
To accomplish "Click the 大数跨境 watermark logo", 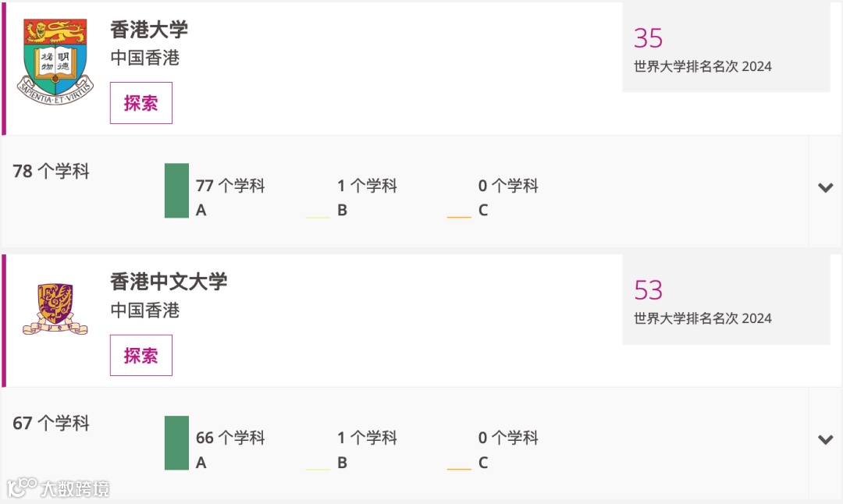I will (58, 488).
